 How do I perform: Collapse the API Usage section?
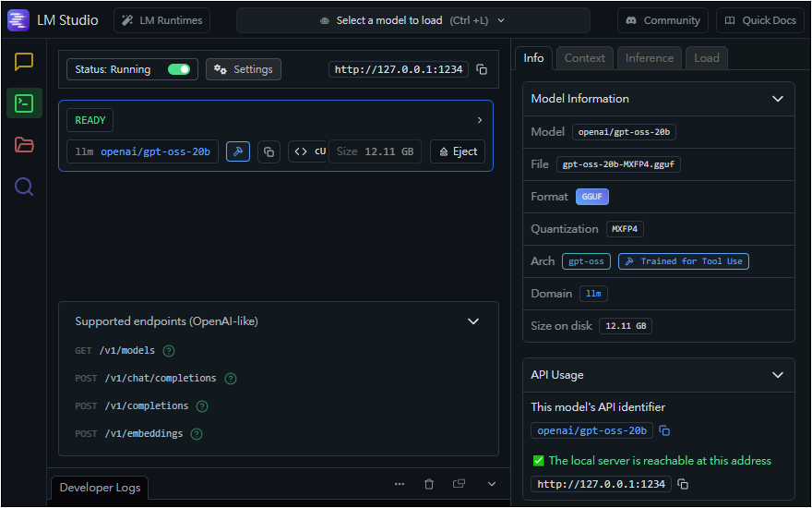coord(777,375)
